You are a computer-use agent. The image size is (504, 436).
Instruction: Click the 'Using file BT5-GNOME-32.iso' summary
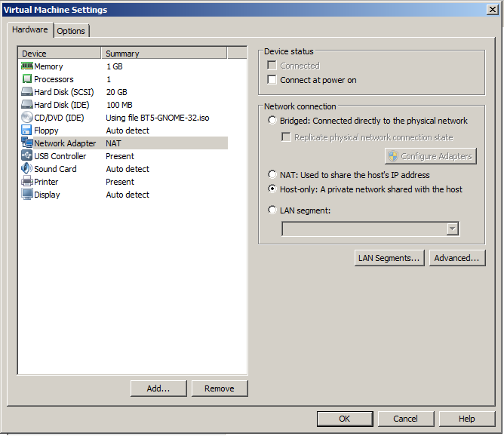pos(158,118)
